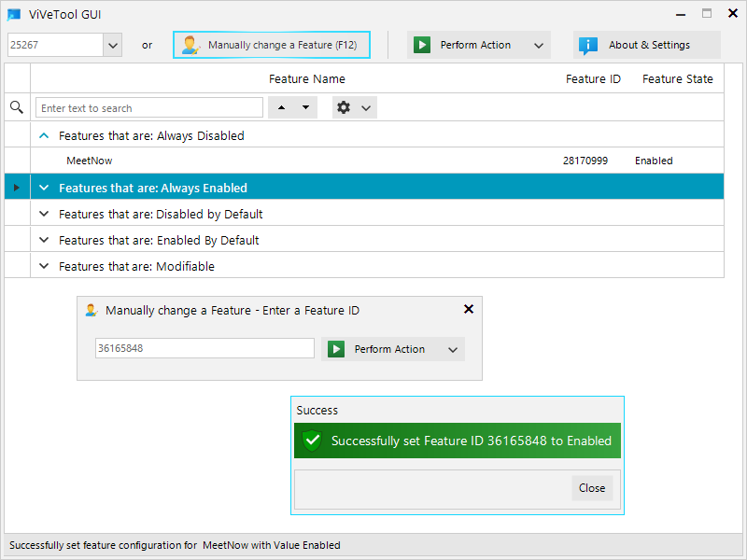Maximize the ViVeTool GUI window

(707, 13)
